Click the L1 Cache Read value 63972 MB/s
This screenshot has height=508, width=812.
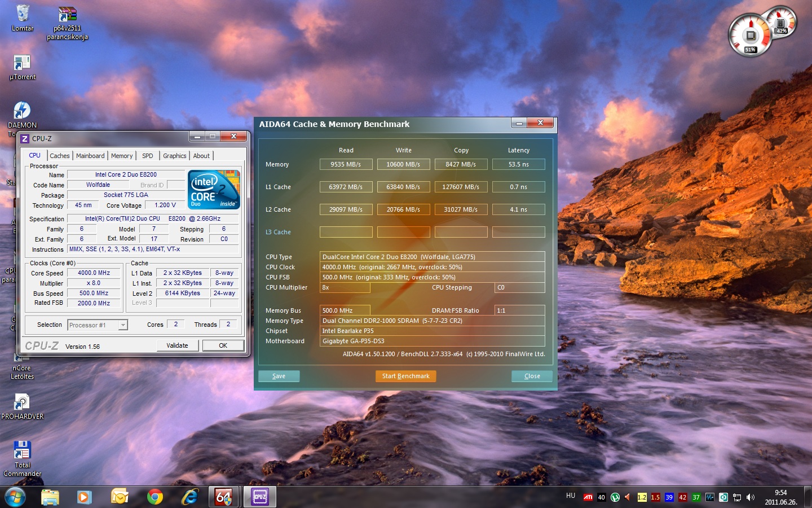[x=346, y=187]
